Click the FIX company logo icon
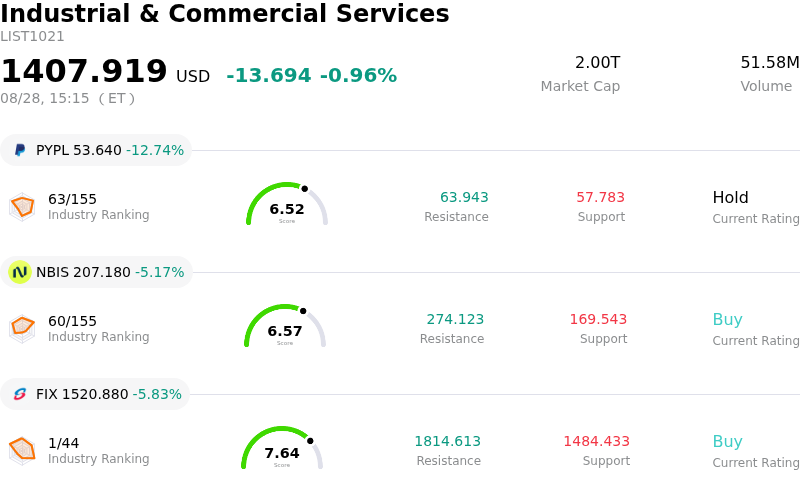 coord(20,394)
